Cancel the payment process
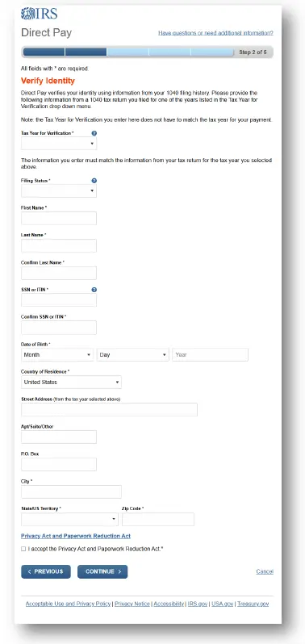305x644 pixels. pyautogui.click(x=265, y=571)
